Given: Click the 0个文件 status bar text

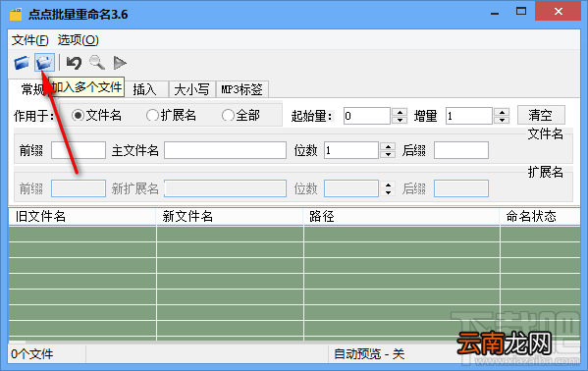Looking at the screenshot, I should (x=32, y=353).
